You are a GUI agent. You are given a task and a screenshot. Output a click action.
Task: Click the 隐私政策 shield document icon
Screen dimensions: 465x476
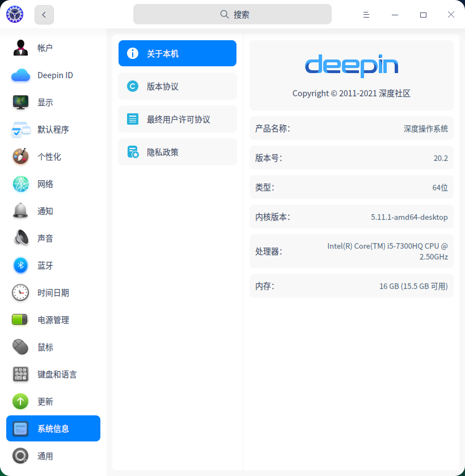[133, 152]
